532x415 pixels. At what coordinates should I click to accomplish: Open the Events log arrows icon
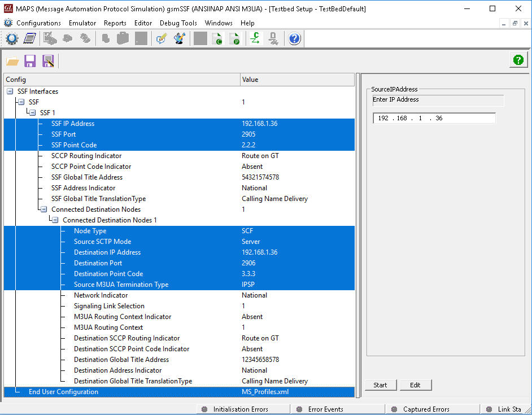pyautogui.click(x=255, y=39)
